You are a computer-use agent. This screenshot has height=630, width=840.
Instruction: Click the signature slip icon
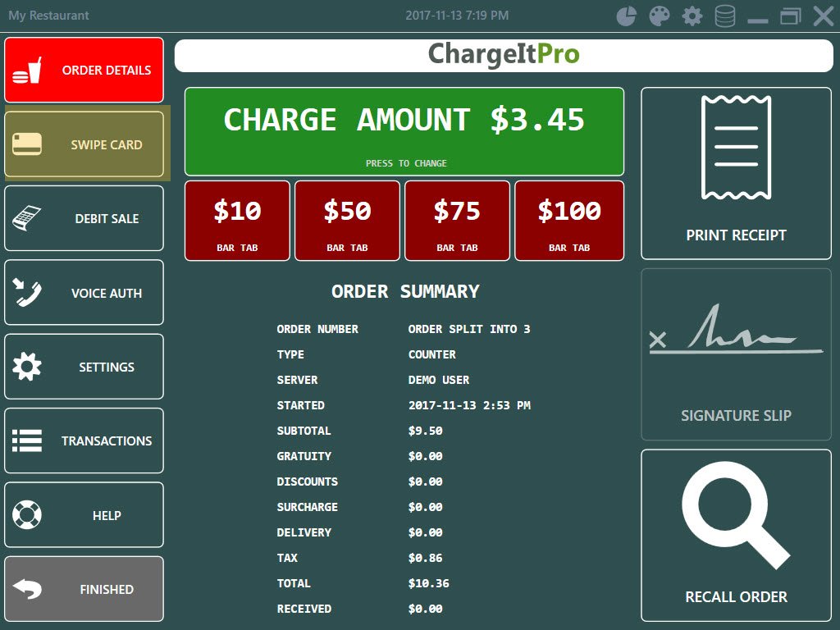click(736, 332)
